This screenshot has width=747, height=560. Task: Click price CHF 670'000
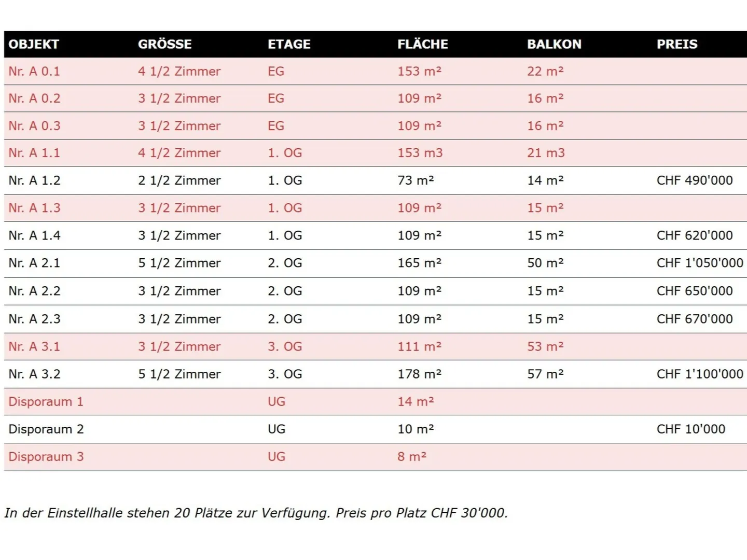point(695,319)
